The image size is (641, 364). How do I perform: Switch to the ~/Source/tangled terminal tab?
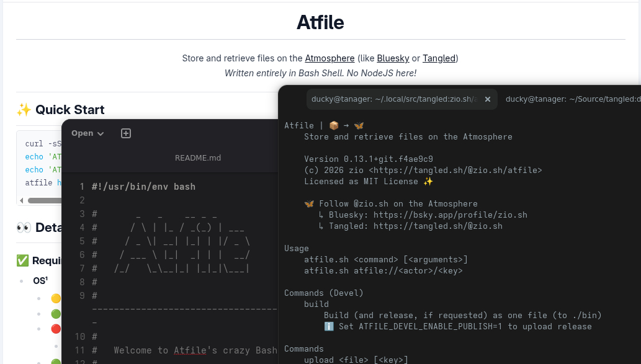pyautogui.click(x=571, y=99)
